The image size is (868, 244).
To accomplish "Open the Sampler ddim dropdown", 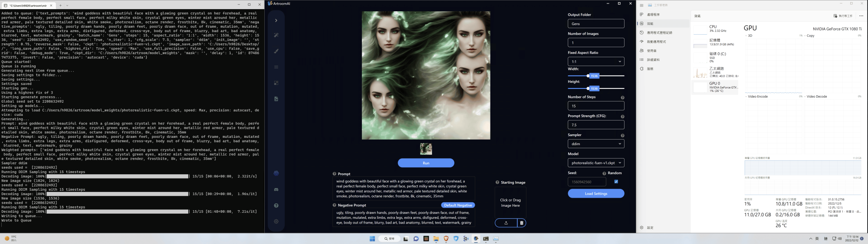I will [596, 144].
